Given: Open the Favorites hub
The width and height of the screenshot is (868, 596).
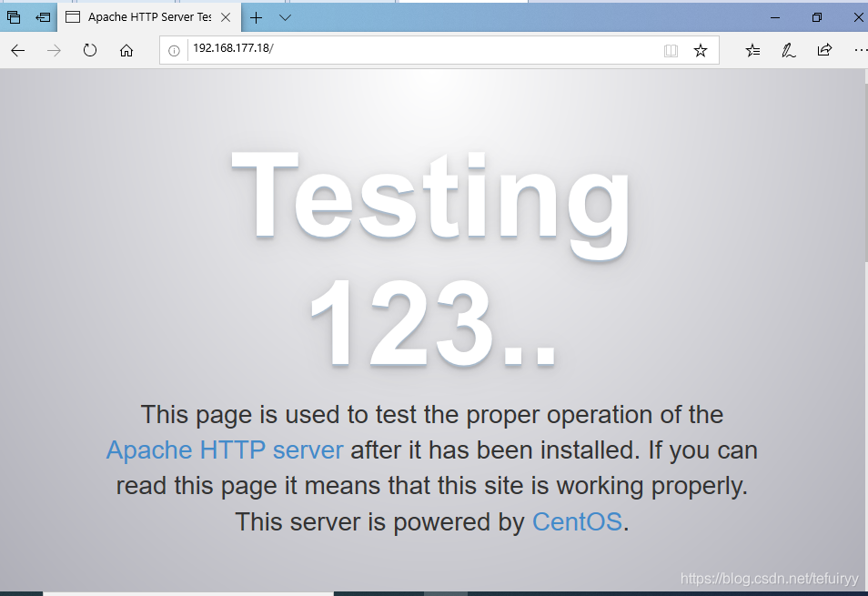Looking at the screenshot, I should [x=752, y=51].
